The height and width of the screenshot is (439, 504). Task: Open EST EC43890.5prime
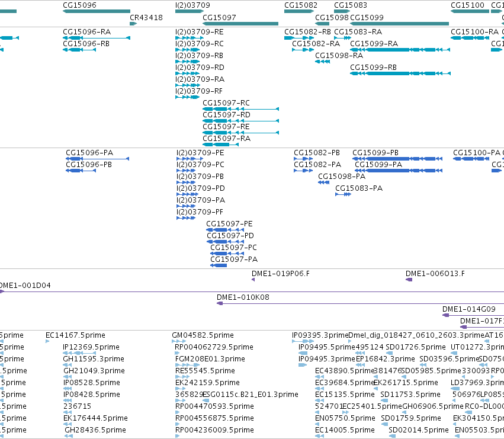[x=345, y=371]
